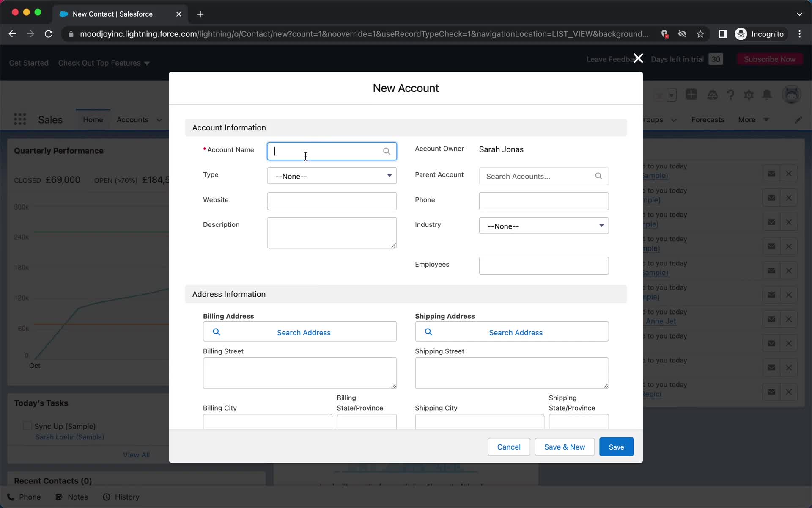Open the Chrome three-dot menu

799,34
